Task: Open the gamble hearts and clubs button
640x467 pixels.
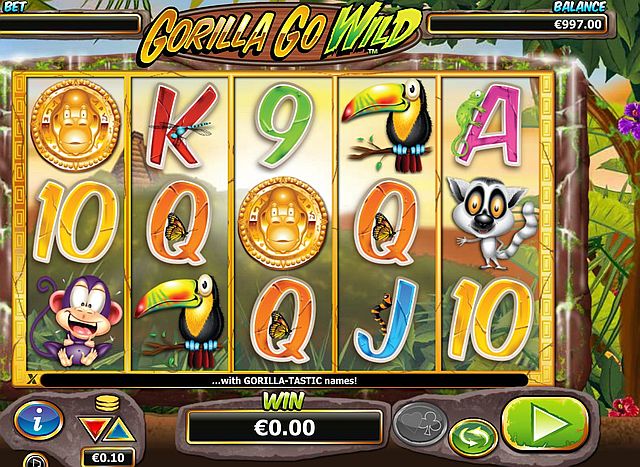Action: 420,424
